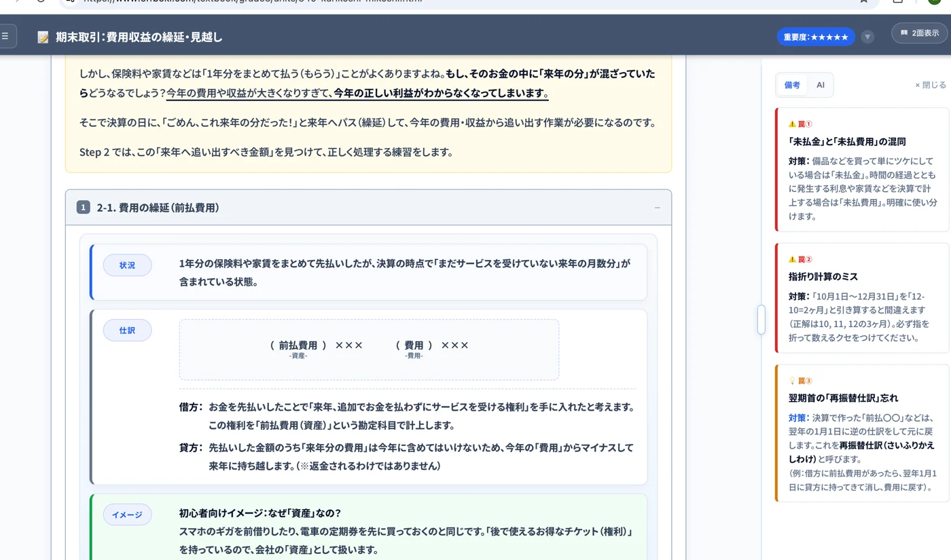Click the lightbulb icon on 罠③ card
951x560 pixels.
pyautogui.click(x=792, y=381)
